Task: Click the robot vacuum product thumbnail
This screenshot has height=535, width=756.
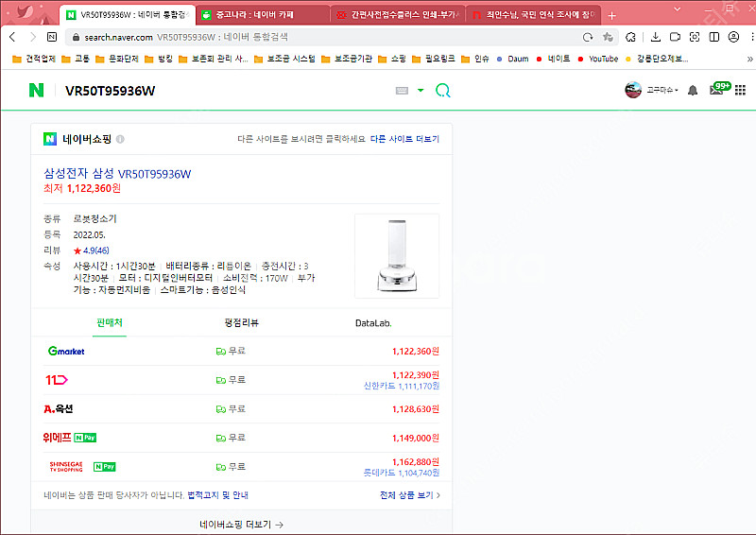Action: (x=397, y=255)
